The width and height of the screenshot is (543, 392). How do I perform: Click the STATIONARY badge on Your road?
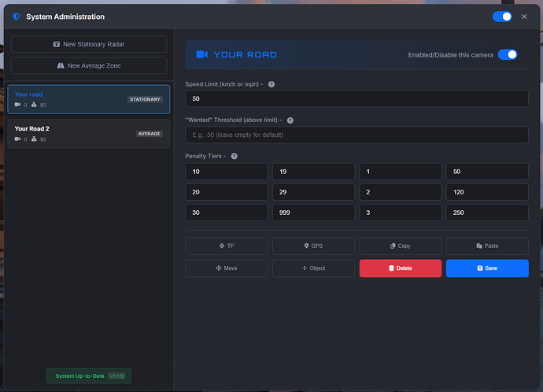(x=145, y=99)
